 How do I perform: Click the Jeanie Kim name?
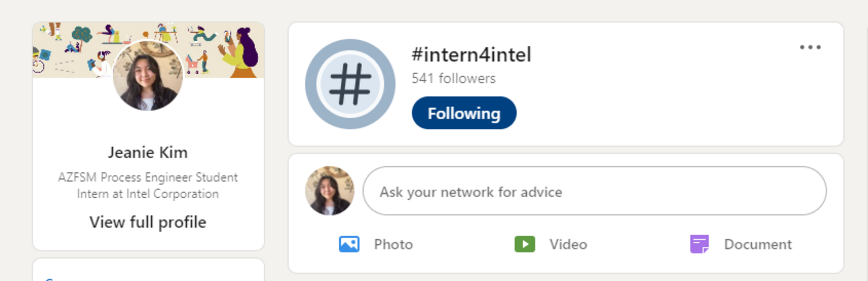(147, 152)
